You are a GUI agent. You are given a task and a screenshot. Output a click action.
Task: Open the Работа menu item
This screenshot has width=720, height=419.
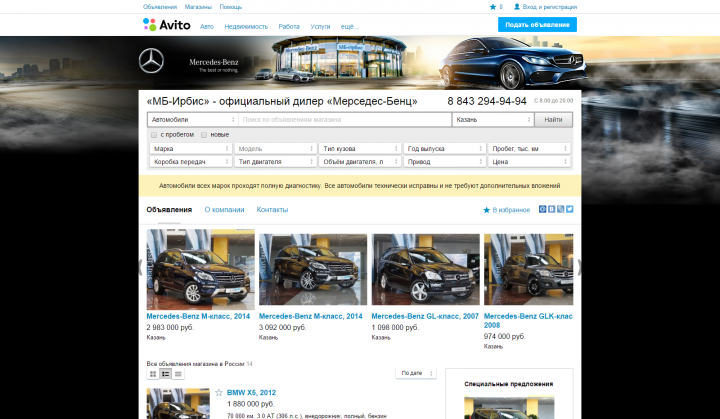pos(289,27)
